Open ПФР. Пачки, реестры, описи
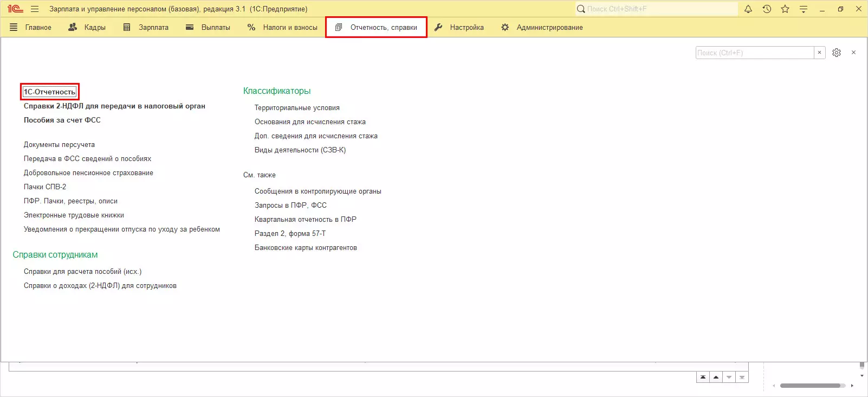Viewport: 868px width, 397px height. 70,201
